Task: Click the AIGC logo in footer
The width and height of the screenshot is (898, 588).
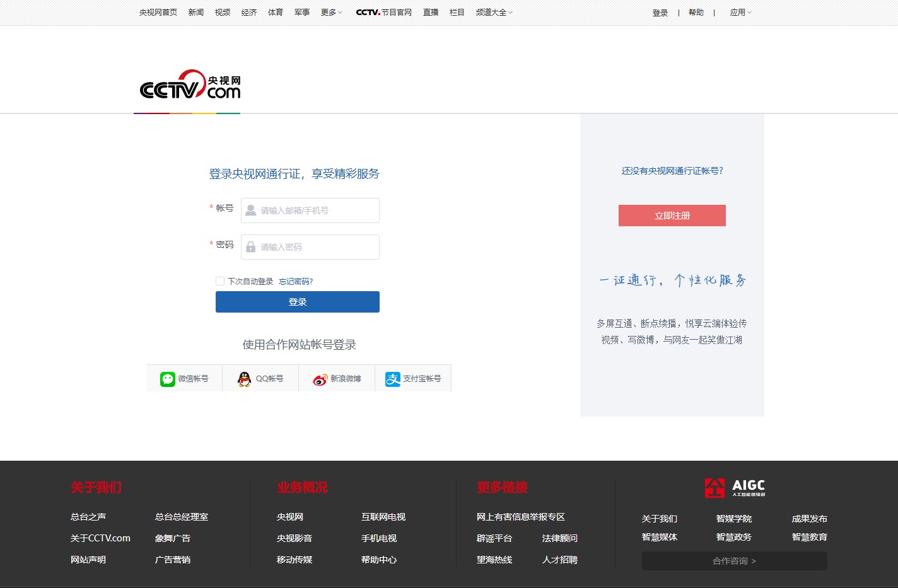Action: point(735,488)
